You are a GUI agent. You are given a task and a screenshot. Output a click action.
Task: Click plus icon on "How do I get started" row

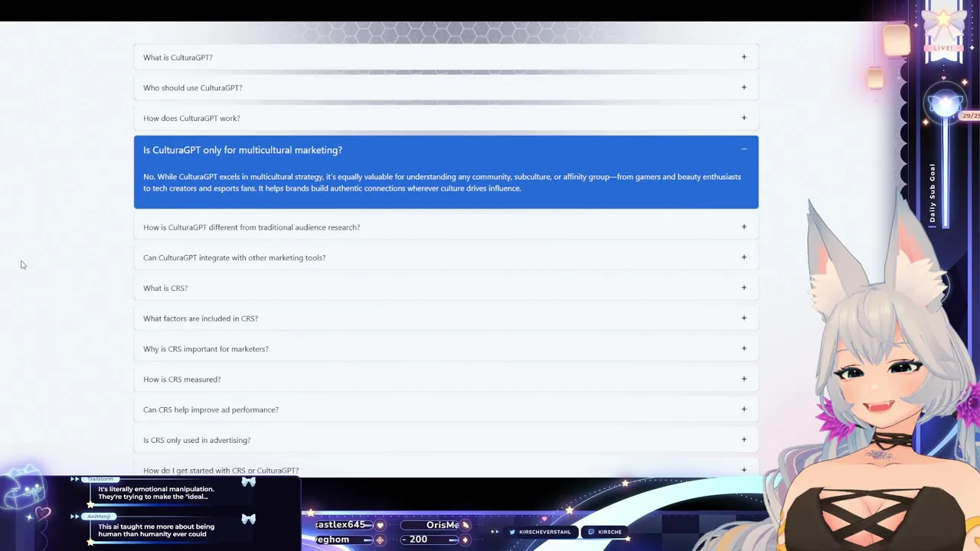(743, 470)
